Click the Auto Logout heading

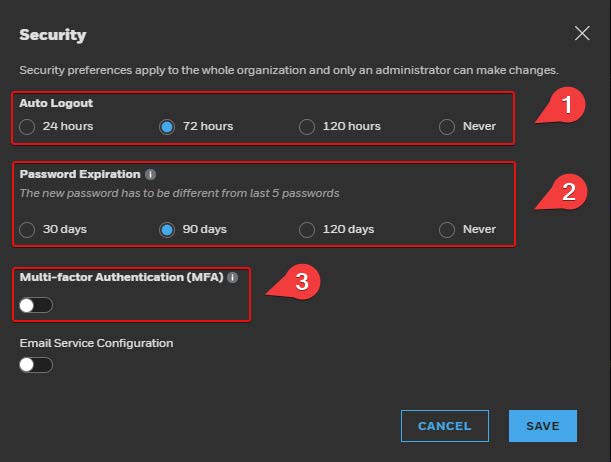pyautogui.click(x=56, y=103)
